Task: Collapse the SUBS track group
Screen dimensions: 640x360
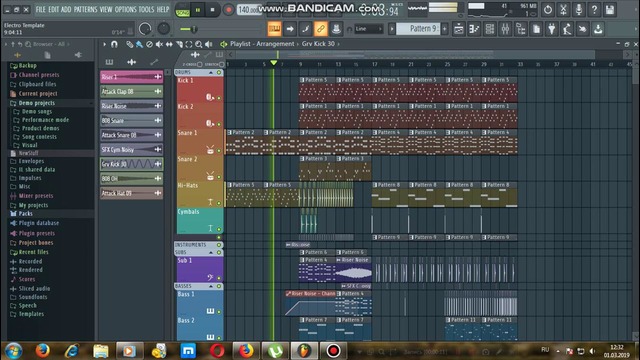Action: [211, 253]
